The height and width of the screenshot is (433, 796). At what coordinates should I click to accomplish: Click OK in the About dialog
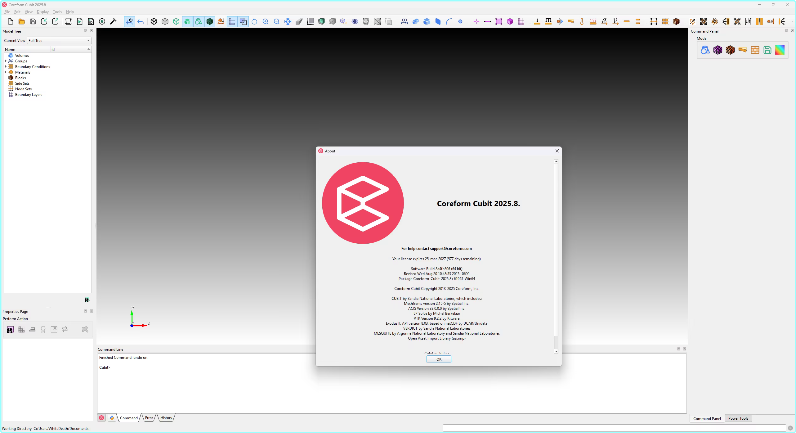click(439, 359)
